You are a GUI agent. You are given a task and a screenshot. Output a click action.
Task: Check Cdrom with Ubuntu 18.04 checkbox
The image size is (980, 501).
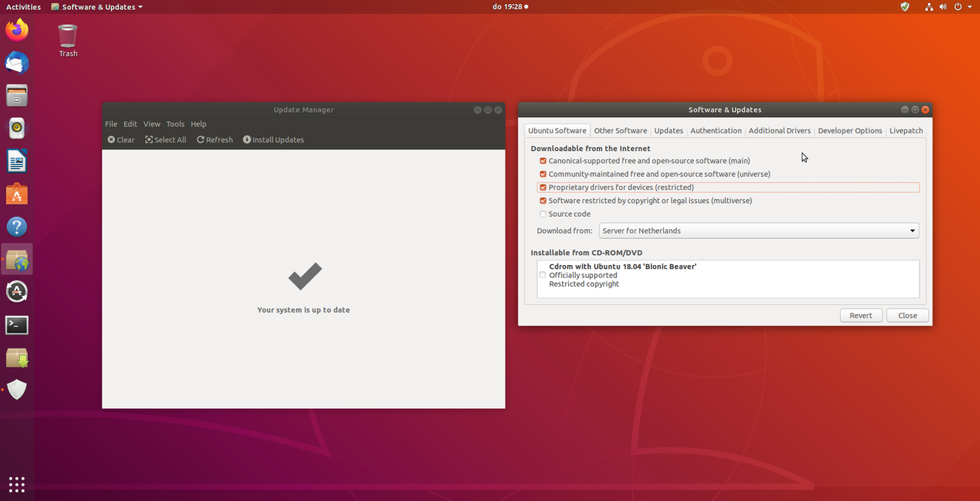[x=543, y=275]
